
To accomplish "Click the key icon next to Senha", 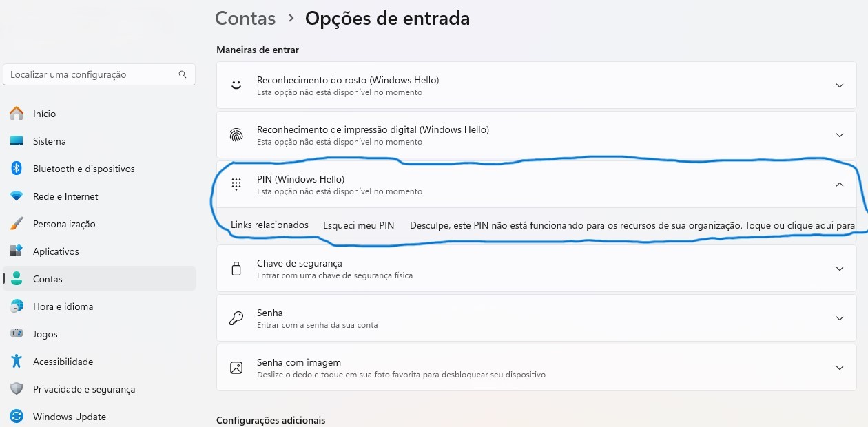I will click(236, 318).
